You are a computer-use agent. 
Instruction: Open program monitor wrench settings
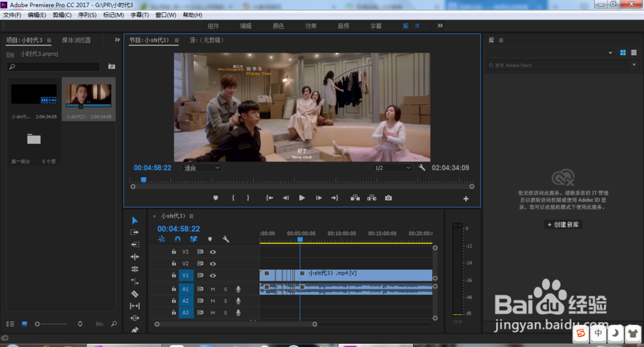(422, 167)
